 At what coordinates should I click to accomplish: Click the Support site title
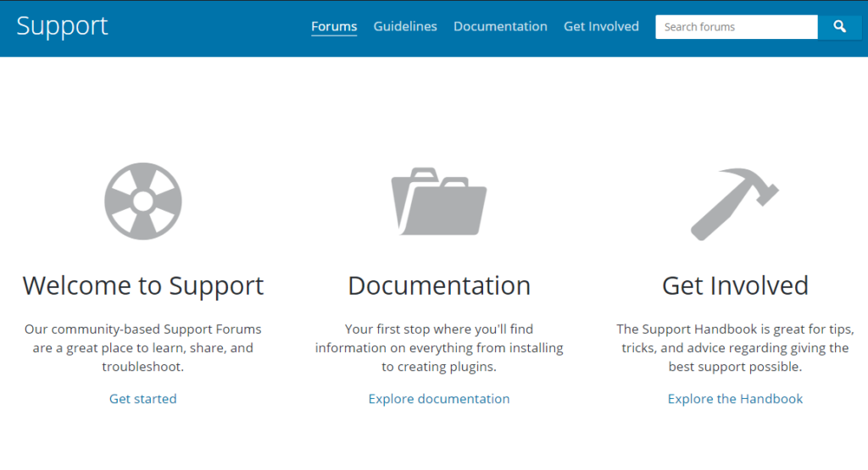pyautogui.click(x=62, y=26)
